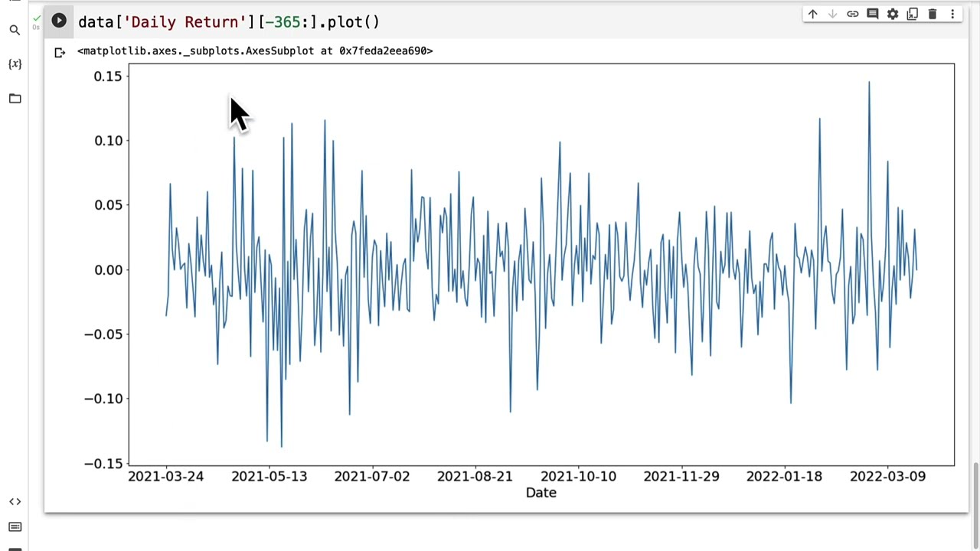Click the 0.10 y-axis tick label

click(107, 140)
